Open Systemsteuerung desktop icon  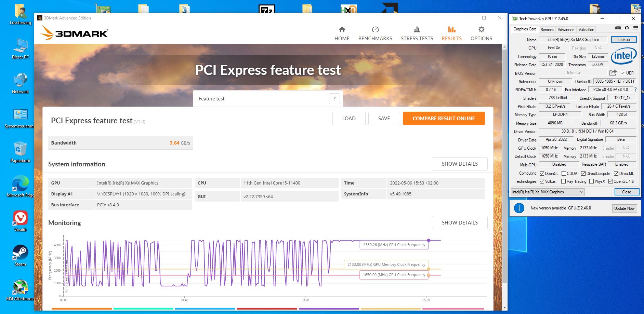pos(19,118)
